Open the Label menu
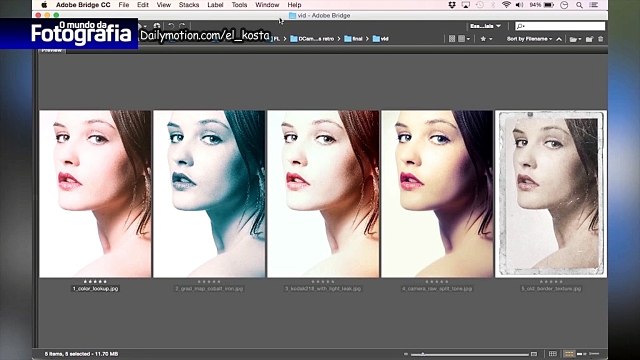The height and width of the screenshot is (360, 640). [x=215, y=5]
